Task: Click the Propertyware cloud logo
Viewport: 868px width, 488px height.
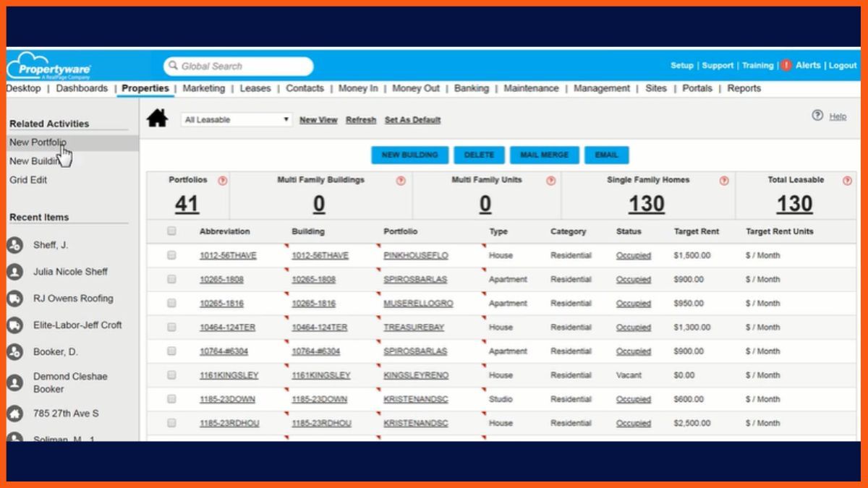Action: click(x=48, y=67)
